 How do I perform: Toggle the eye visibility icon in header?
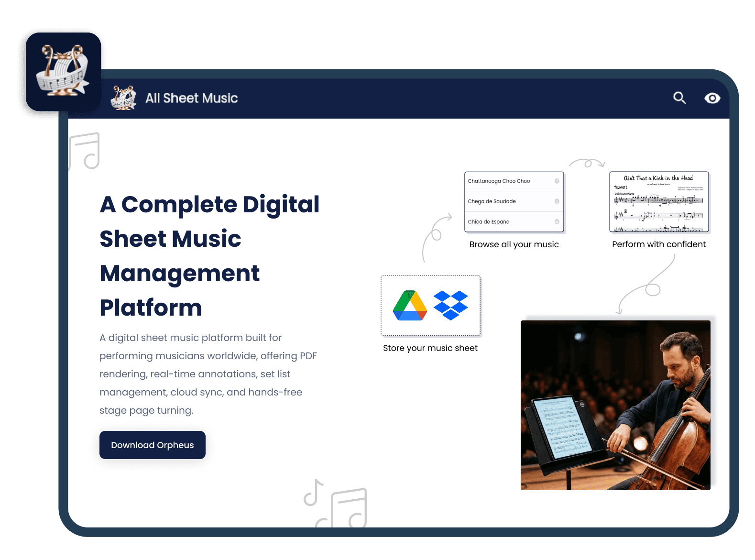[712, 98]
